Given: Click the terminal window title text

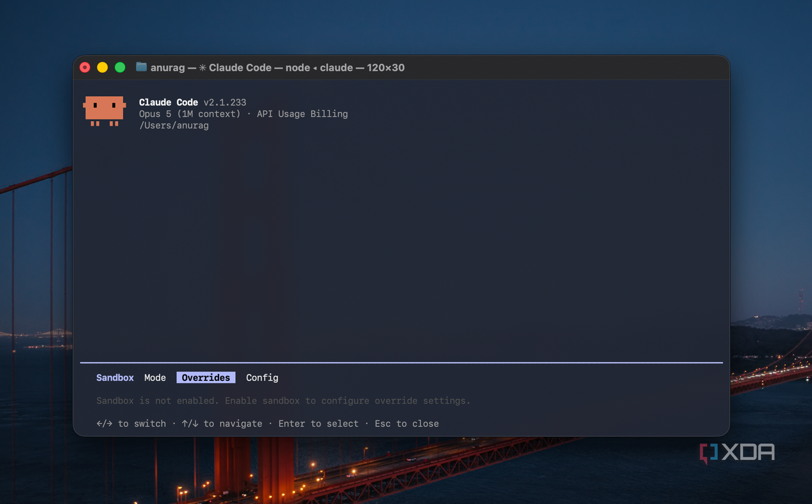Looking at the screenshot, I should pos(278,67).
